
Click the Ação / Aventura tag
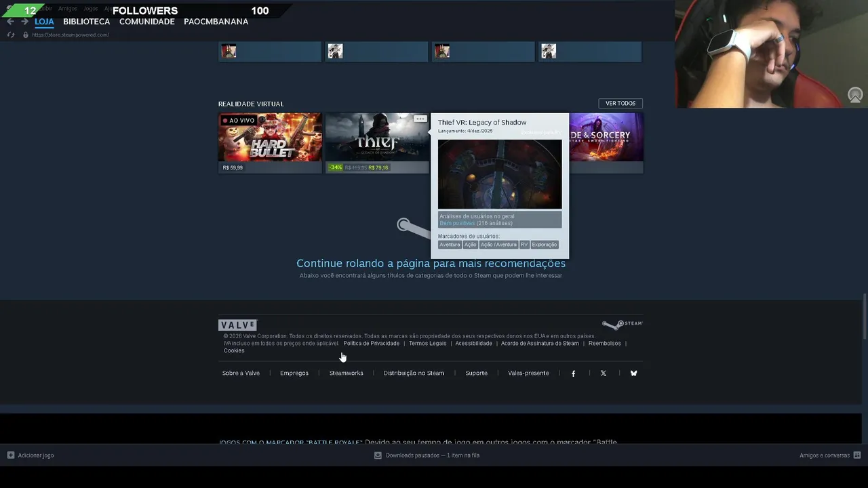point(498,245)
